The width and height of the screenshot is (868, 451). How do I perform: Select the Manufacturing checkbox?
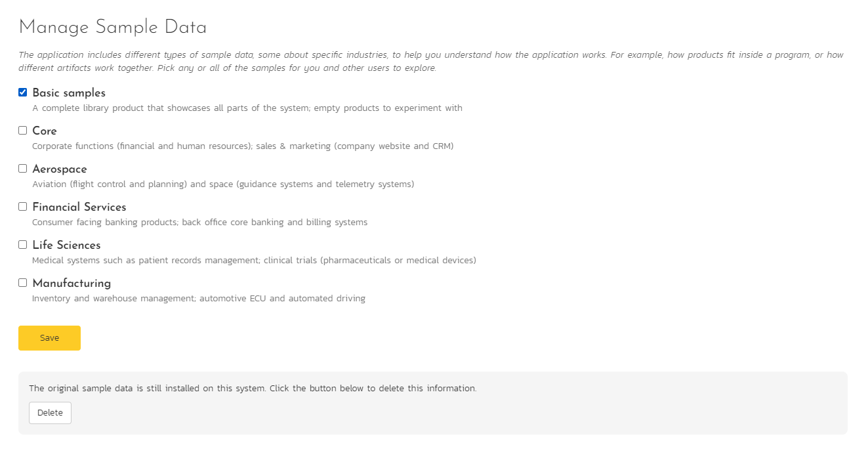(x=23, y=283)
